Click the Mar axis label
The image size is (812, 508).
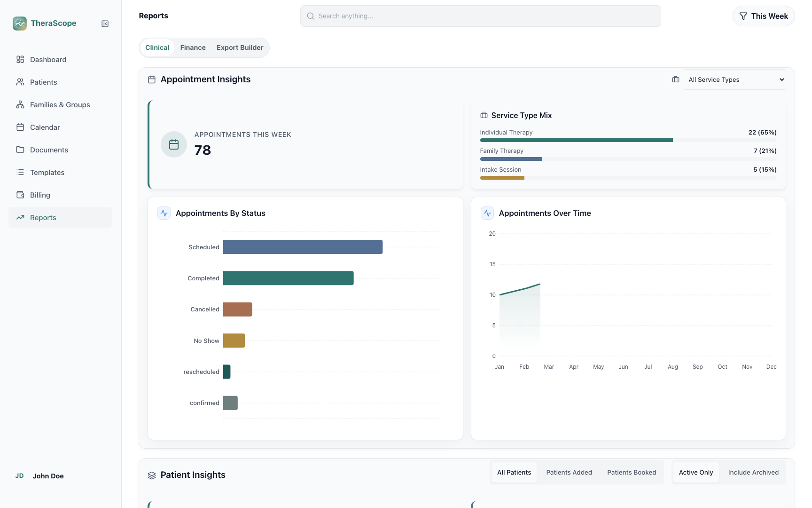549,367
